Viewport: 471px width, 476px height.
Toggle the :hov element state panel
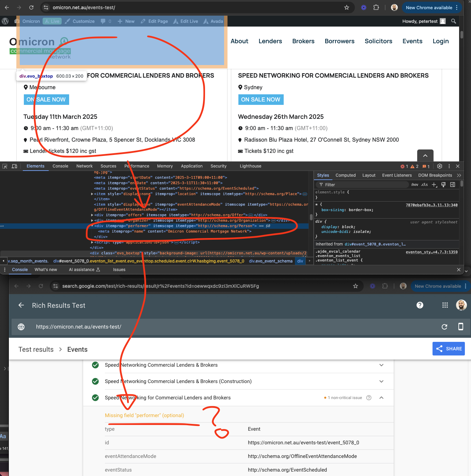point(414,185)
